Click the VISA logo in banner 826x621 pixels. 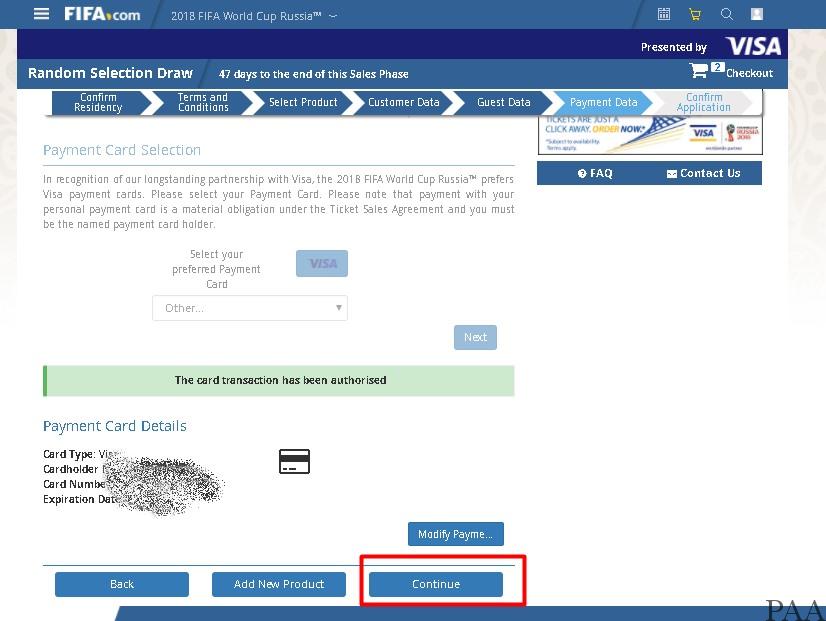[x=753, y=46]
